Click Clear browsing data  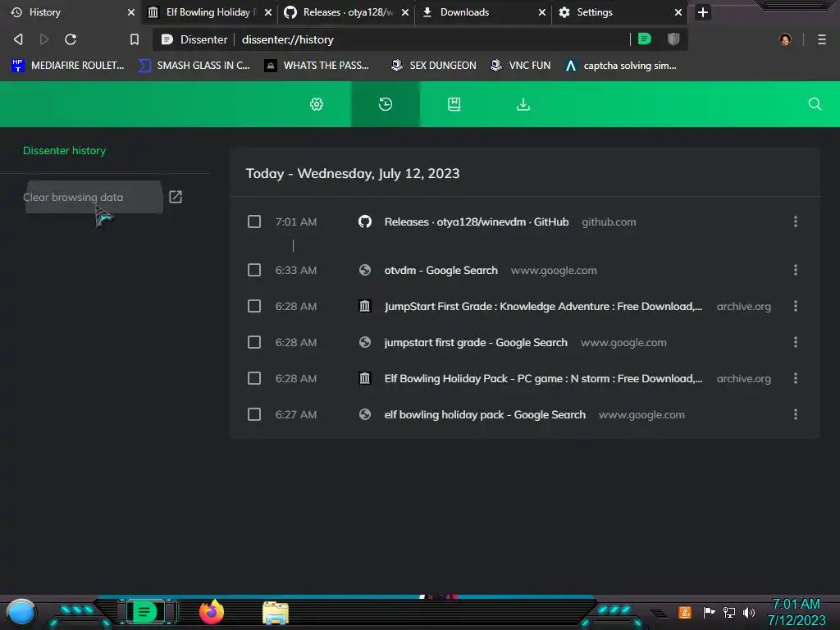coord(73,197)
